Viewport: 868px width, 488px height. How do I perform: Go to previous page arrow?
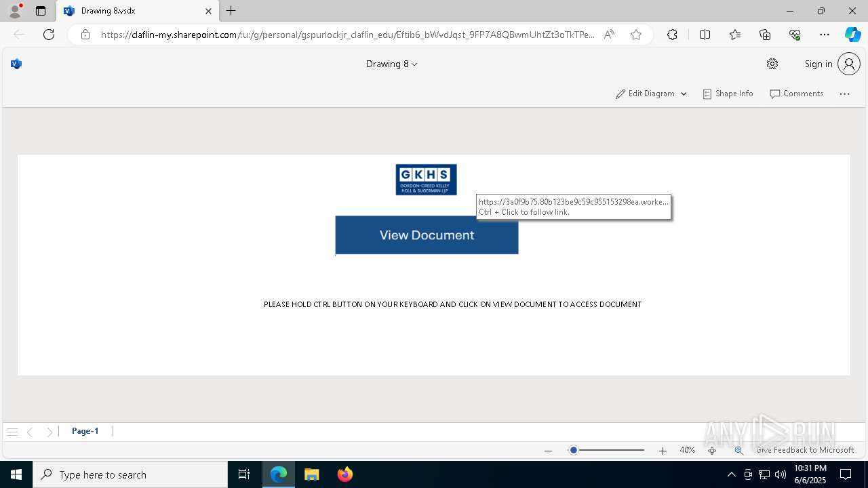pos(30,432)
